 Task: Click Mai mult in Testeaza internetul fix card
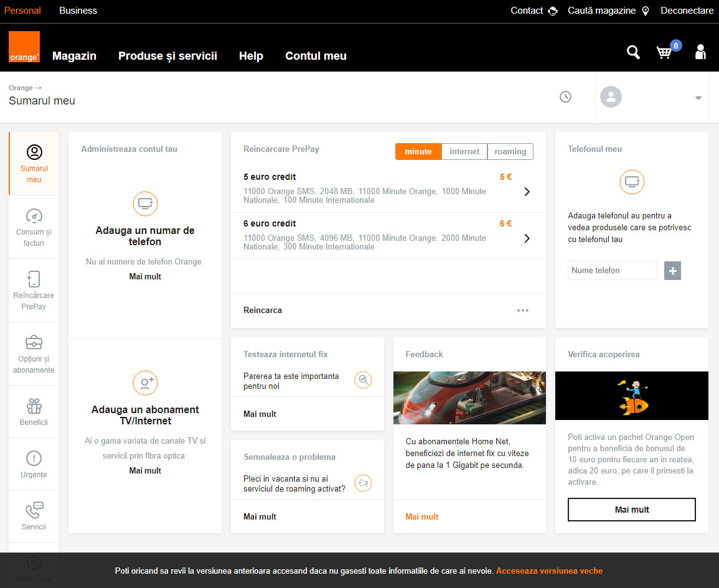(x=260, y=414)
